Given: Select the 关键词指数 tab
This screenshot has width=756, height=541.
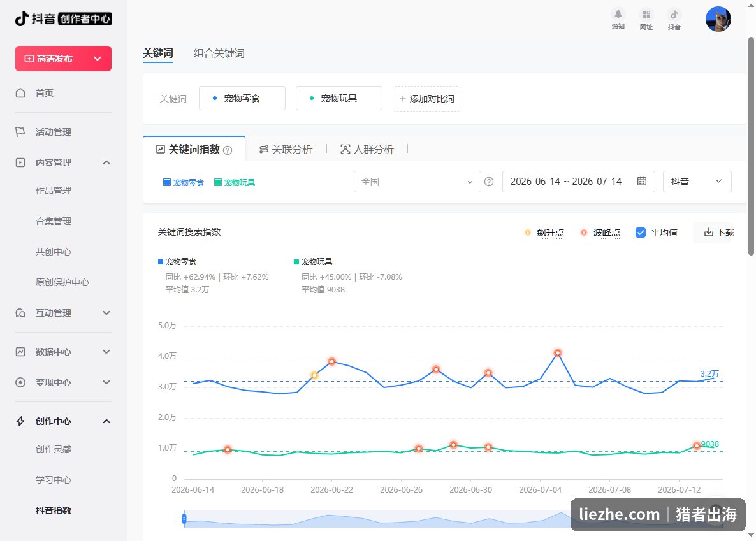Looking at the screenshot, I should 194,150.
